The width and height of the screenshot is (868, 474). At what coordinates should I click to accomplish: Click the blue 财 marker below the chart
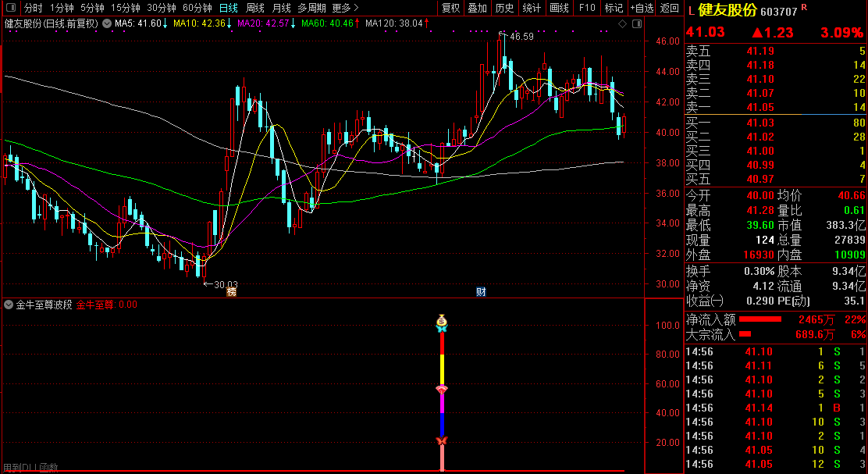point(482,291)
